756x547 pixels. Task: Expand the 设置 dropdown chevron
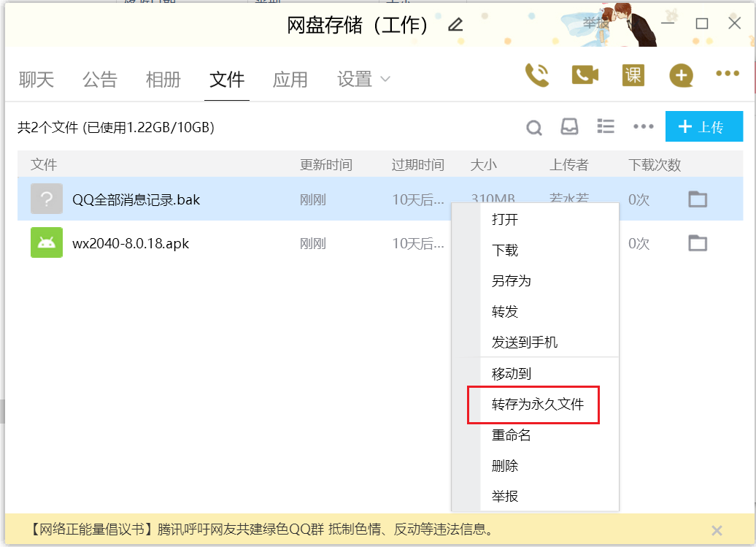point(385,80)
